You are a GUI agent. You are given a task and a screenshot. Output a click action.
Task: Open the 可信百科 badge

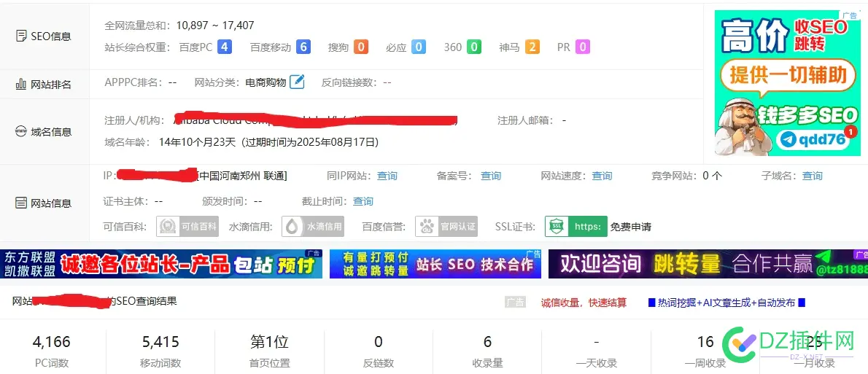[187, 226]
